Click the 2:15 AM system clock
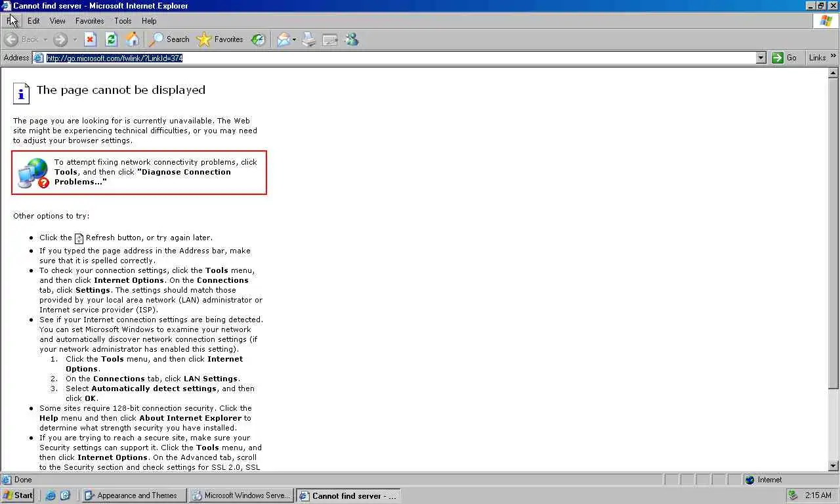The height and width of the screenshot is (504, 840). coord(818,495)
